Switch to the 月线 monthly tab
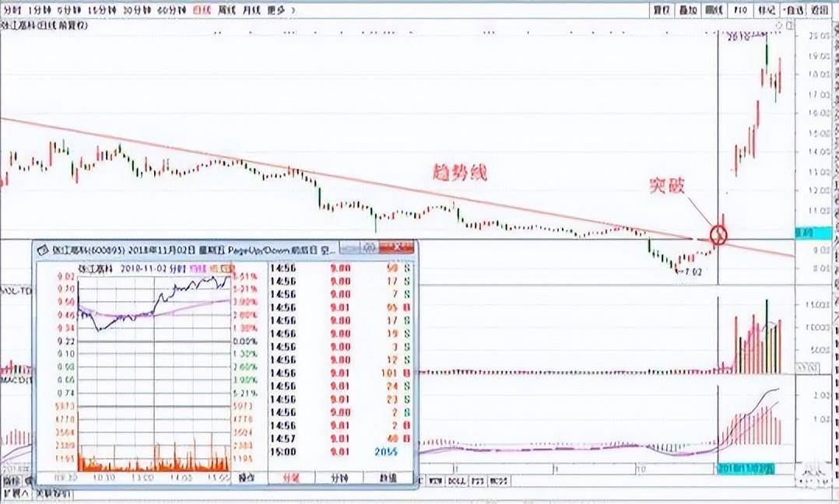 251,9
